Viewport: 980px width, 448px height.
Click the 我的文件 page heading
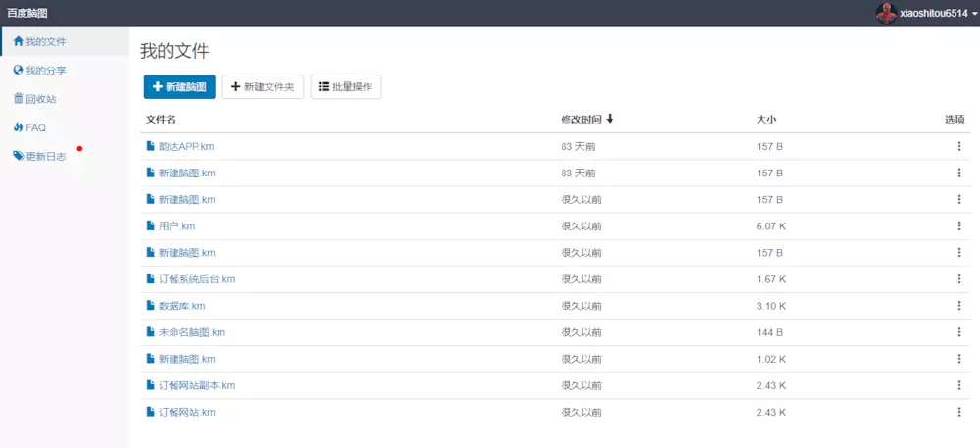coord(174,51)
